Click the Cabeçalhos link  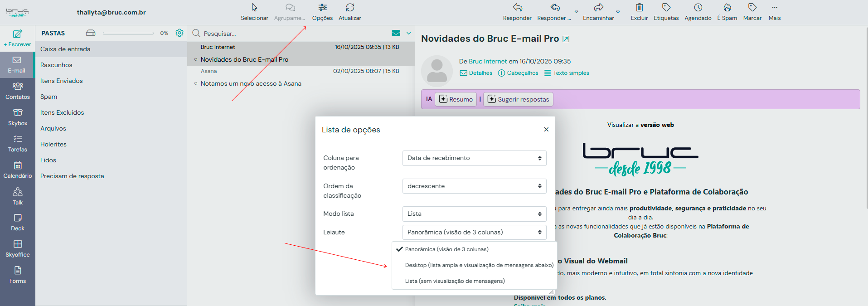coord(518,73)
